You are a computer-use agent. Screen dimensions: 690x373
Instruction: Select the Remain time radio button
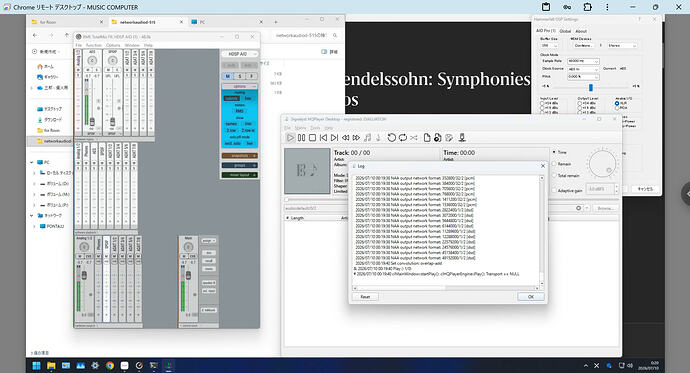tap(554, 164)
